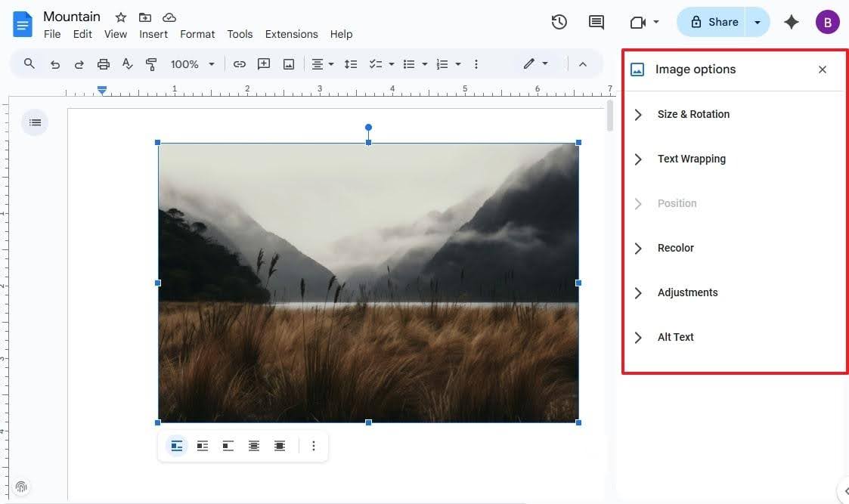Hide the menus with caret arrow
849x504 pixels.
point(583,64)
